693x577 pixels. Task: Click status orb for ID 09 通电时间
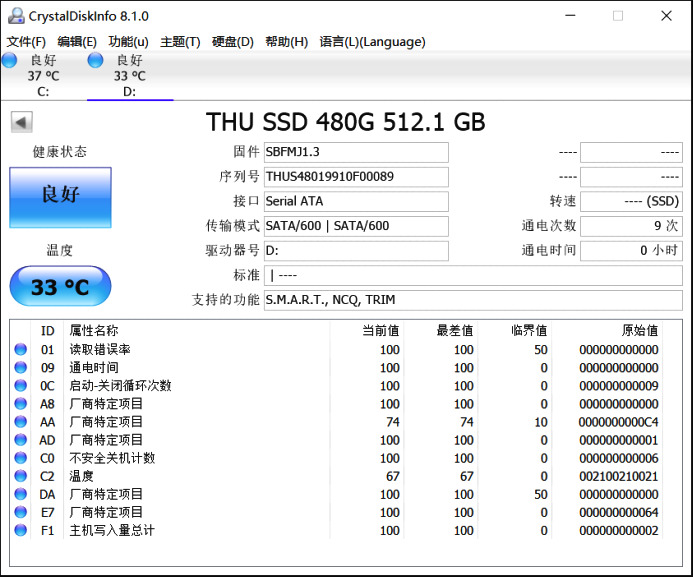(20, 368)
